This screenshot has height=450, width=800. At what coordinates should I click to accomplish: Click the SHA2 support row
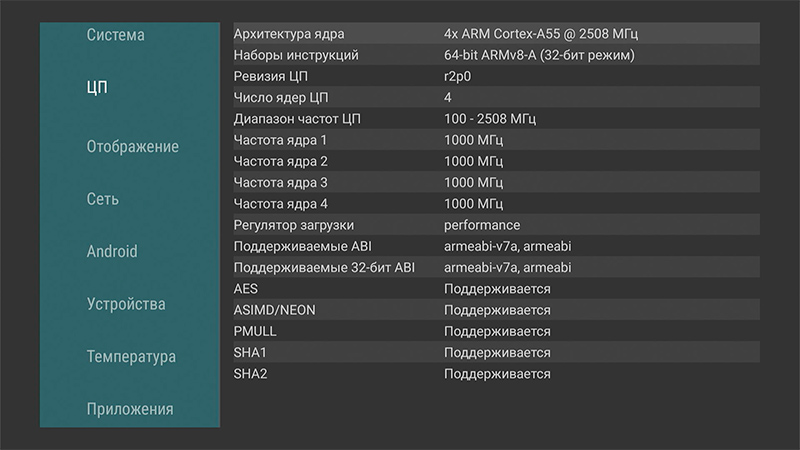(x=495, y=374)
